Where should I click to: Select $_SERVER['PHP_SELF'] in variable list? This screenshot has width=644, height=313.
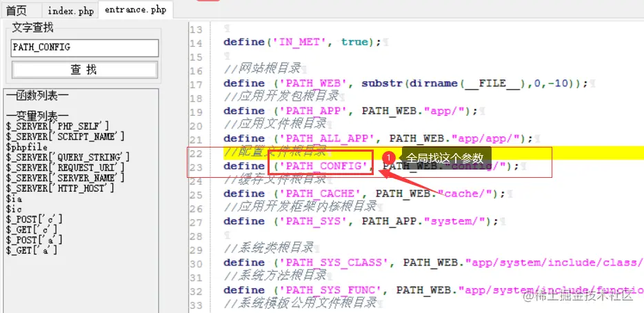pos(58,126)
